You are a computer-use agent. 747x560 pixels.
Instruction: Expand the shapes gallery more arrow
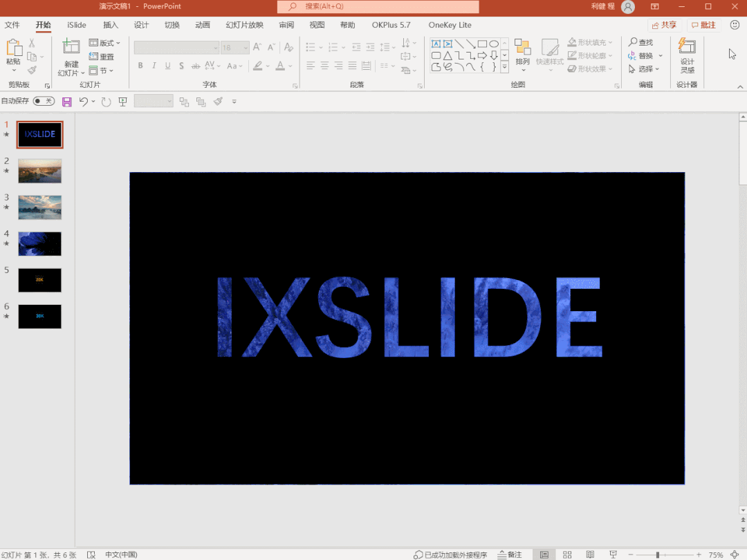(x=504, y=67)
